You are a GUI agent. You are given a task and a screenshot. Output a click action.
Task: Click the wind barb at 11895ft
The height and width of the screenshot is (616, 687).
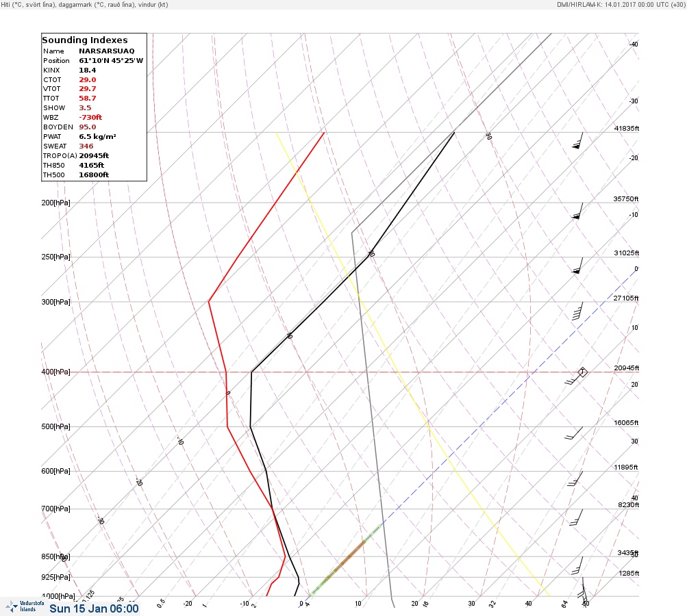click(575, 478)
